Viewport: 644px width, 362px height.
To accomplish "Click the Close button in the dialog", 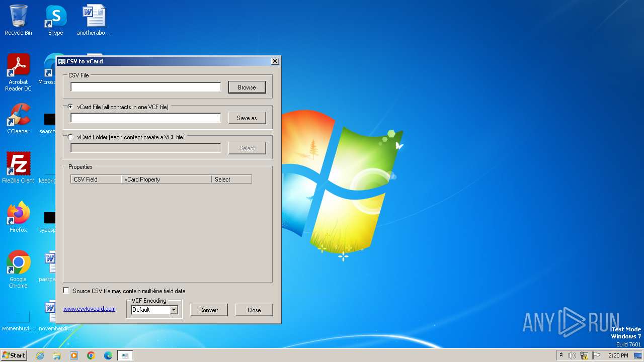I will pos(254,310).
